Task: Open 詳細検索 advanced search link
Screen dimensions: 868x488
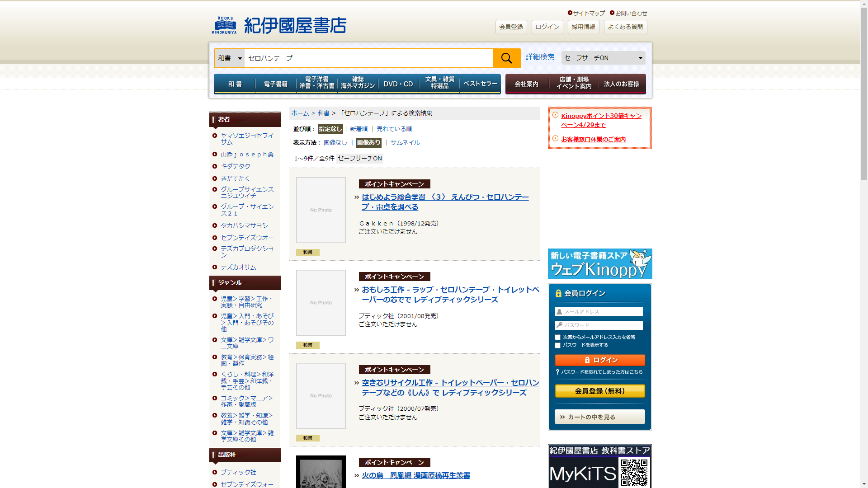Action: [540, 57]
